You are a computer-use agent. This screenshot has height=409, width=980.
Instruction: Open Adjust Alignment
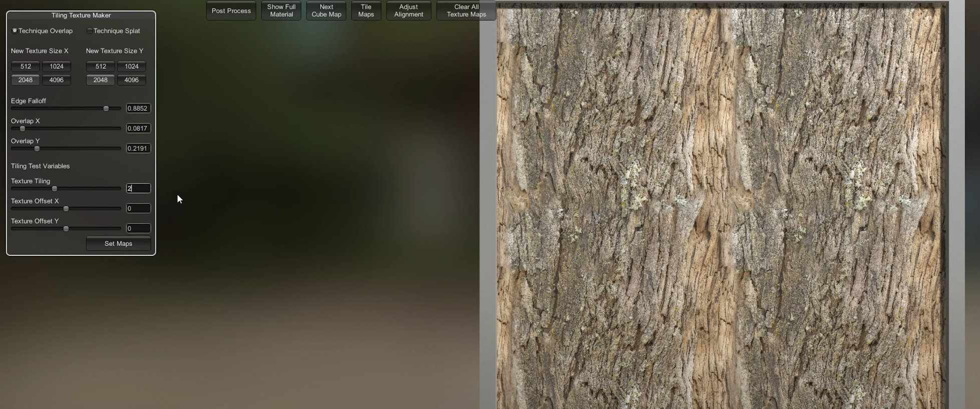[x=409, y=11]
